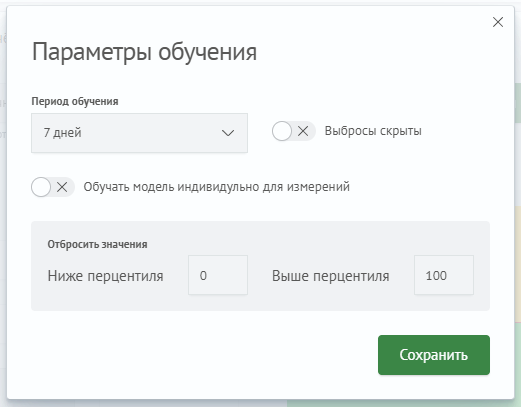Close the Параметры обучения dialog

[498, 22]
